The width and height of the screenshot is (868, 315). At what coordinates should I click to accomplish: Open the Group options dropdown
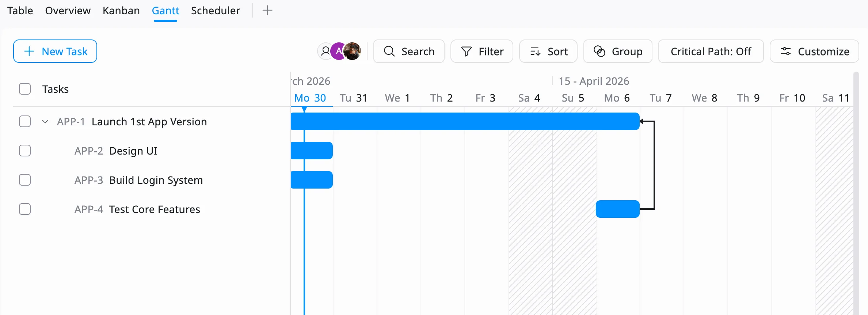(x=618, y=51)
